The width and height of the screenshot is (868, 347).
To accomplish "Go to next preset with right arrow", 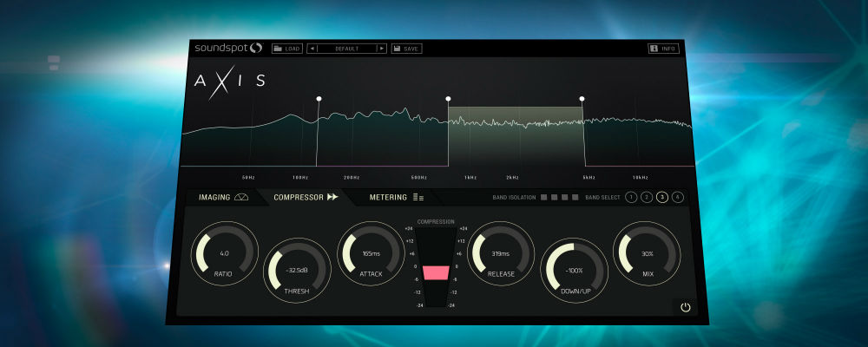I will click(381, 49).
